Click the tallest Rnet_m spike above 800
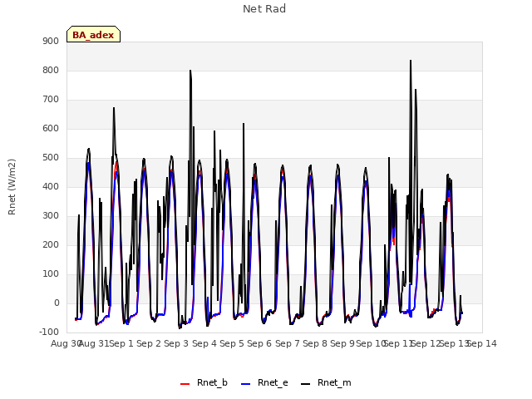This screenshot has width=532, height=399. pyautogui.click(x=411, y=61)
